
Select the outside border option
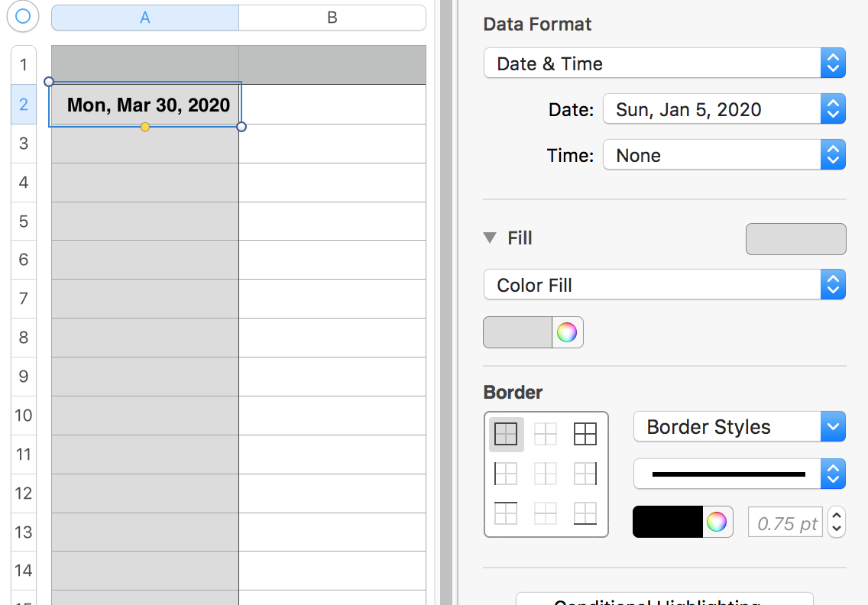tap(506, 434)
